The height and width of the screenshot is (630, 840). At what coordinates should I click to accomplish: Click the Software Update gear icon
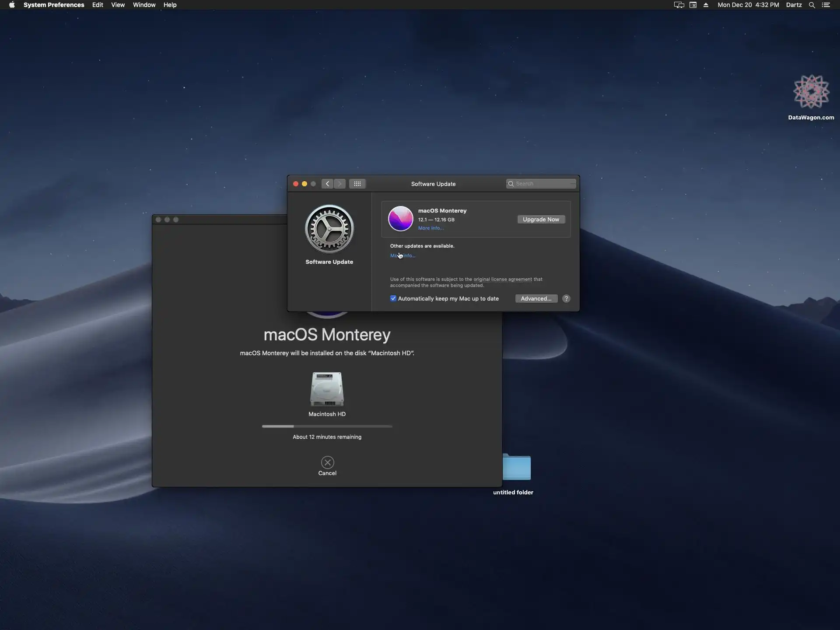329,229
